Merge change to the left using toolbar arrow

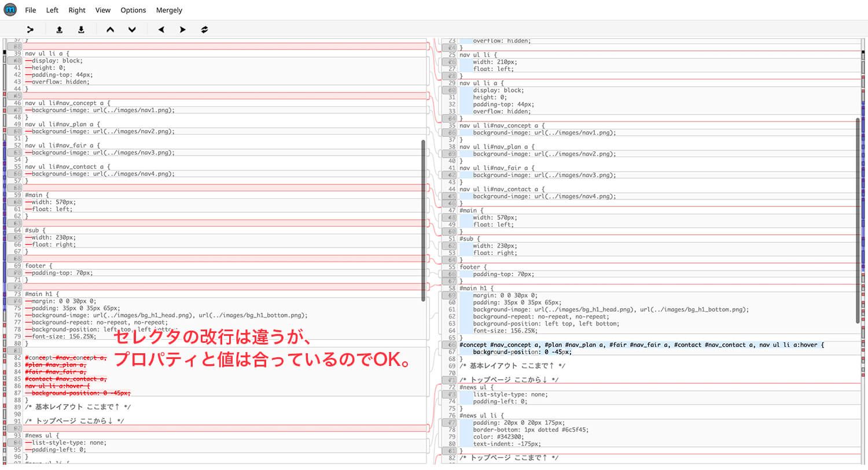click(161, 29)
